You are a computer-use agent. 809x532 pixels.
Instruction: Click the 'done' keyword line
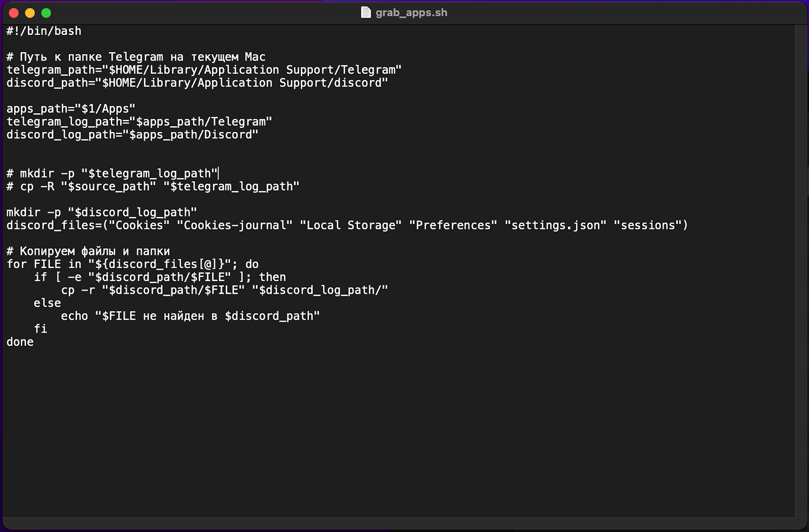coord(20,342)
